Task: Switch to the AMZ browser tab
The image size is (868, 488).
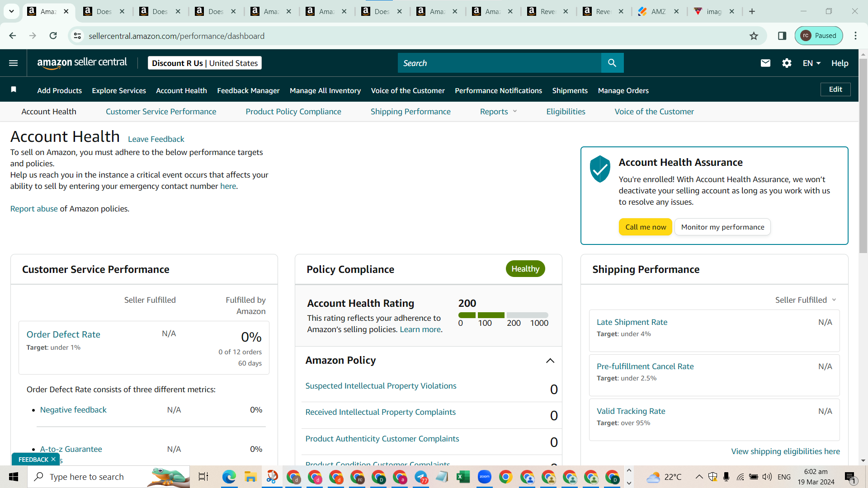Action: 658,11
